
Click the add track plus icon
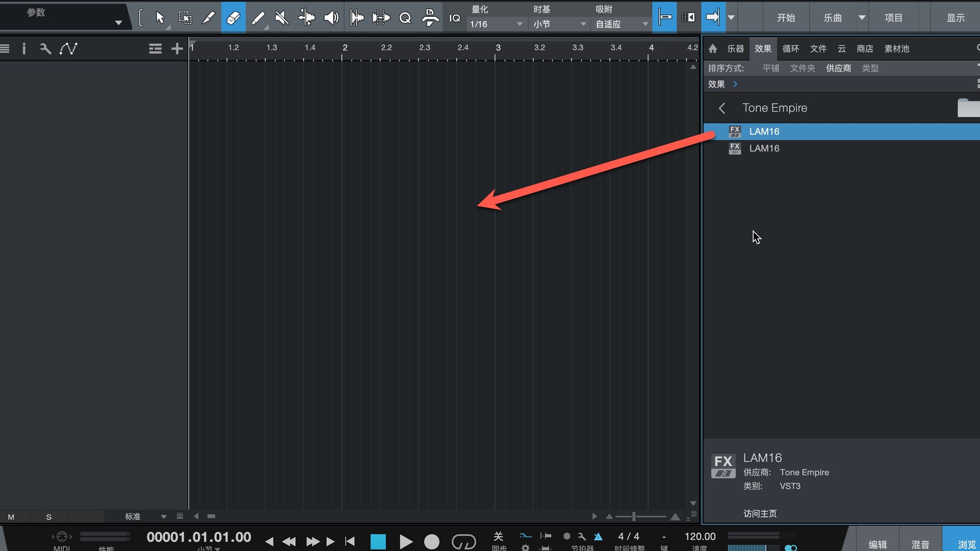click(x=177, y=48)
